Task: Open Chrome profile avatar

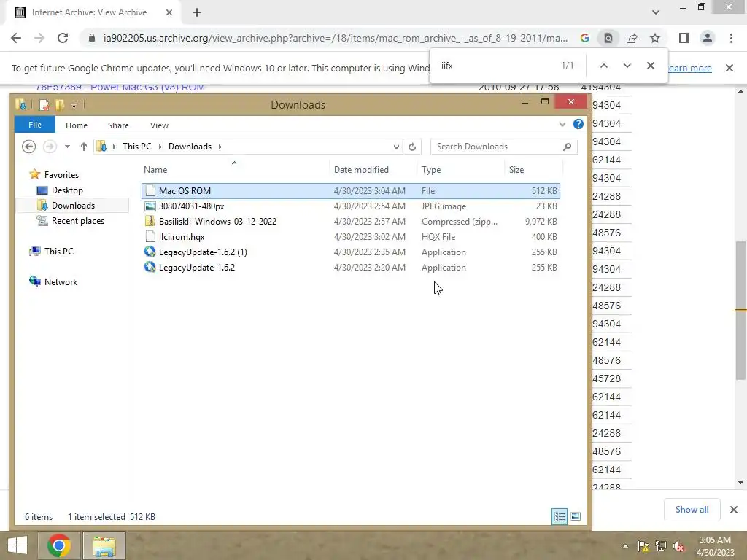Action: [x=708, y=38]
